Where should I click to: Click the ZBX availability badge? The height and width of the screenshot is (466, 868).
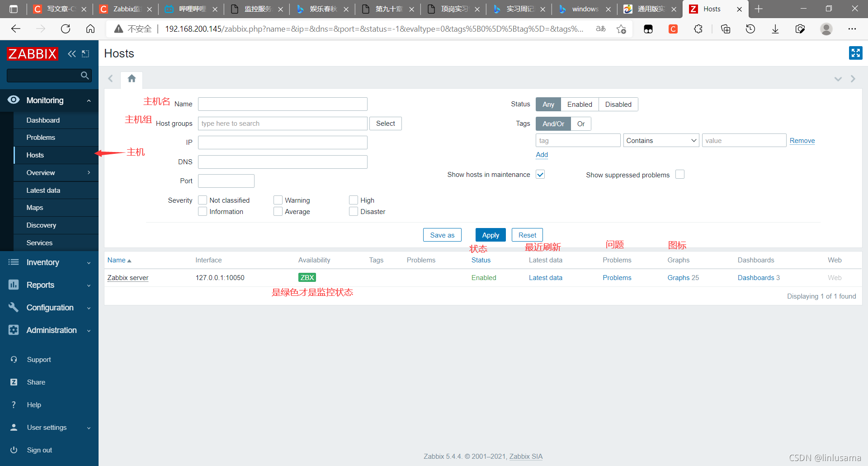[x=307, y=278]
